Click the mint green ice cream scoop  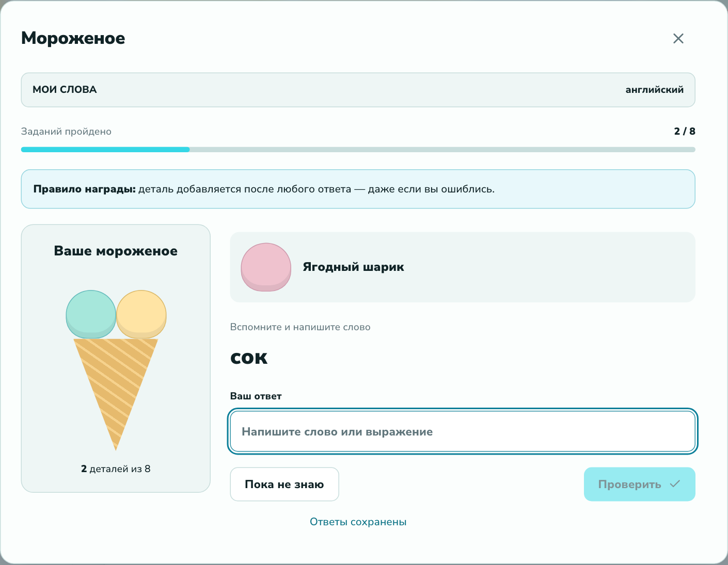click(91, 314)
